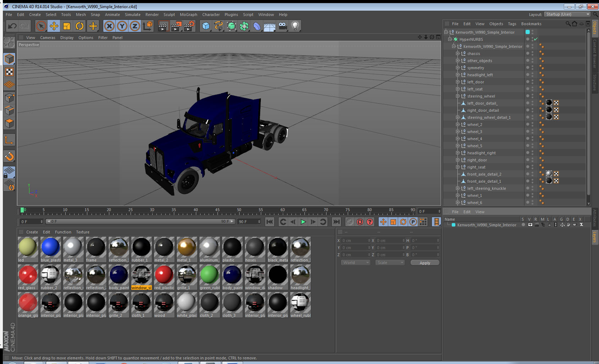Toggle X axis lock
This screenshot has width=599, height=364.
109,26
